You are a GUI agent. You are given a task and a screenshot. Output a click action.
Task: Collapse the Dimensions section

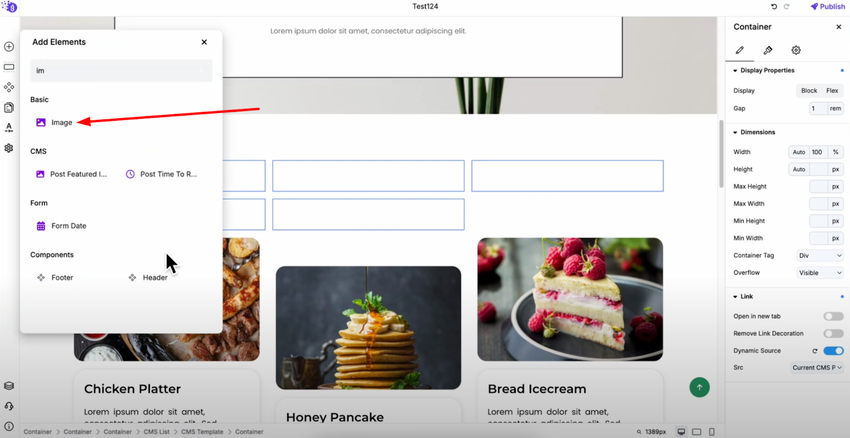(754, 132)
